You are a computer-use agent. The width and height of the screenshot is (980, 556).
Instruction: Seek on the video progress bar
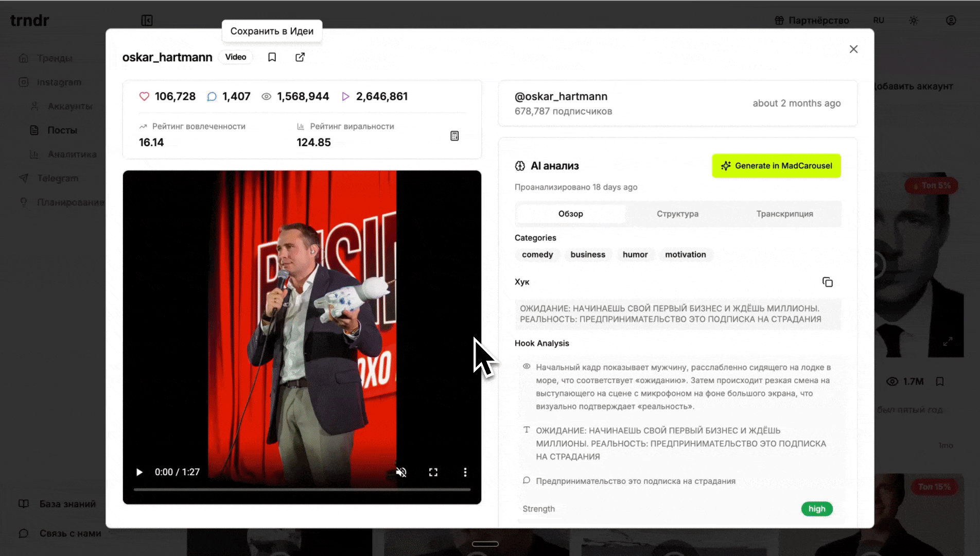pos(302,489)
